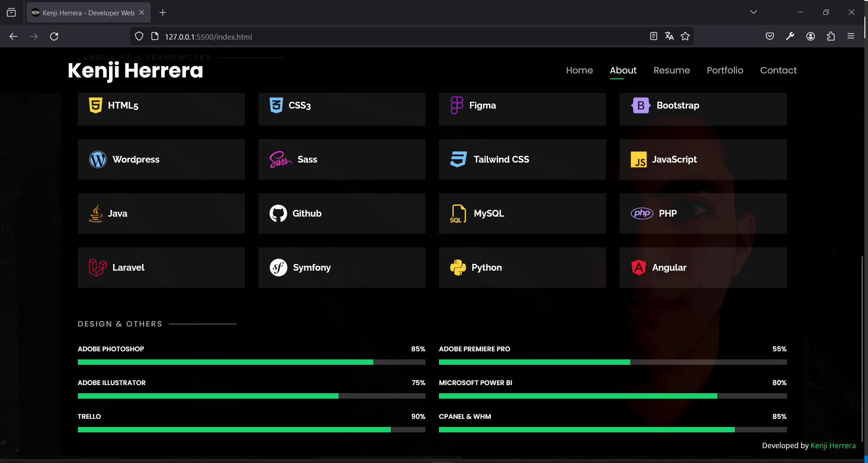Click the Tailwind CSS icon
868x463 pixels.
pos(459,159)
